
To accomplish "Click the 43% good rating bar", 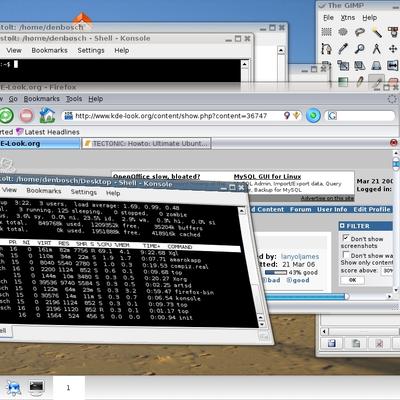I will tap(276, 272).
